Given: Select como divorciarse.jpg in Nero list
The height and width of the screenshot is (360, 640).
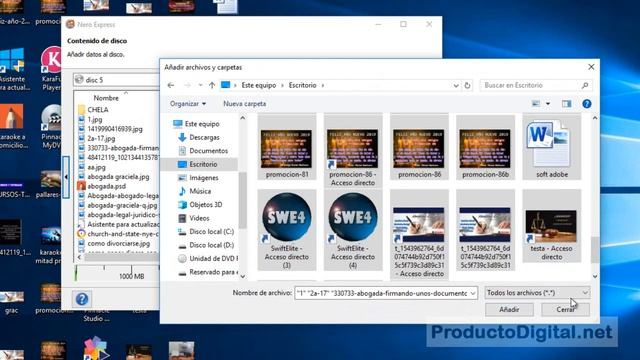Looking at the screenshot, I should tap(114, 243).
